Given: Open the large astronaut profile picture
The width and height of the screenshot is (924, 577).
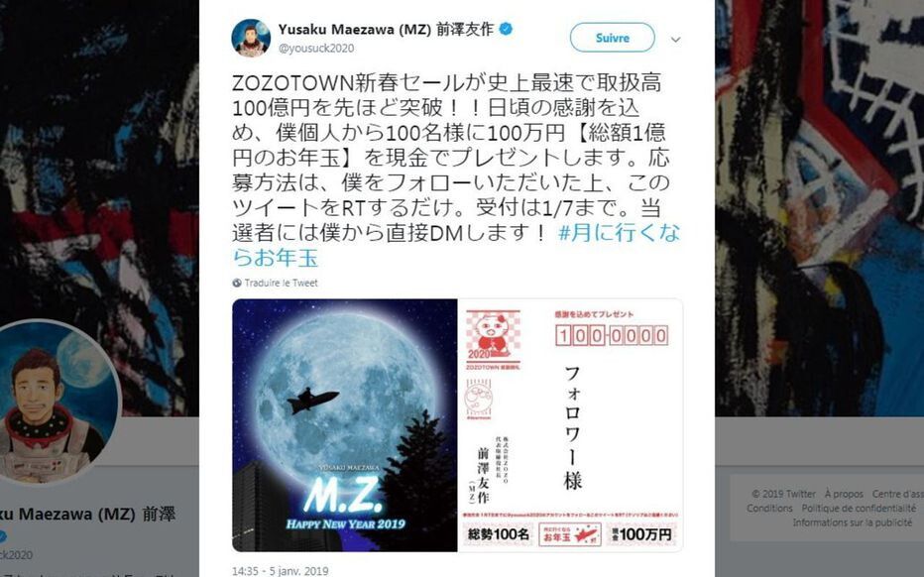Looking at the screenshot, I should 58,402.
